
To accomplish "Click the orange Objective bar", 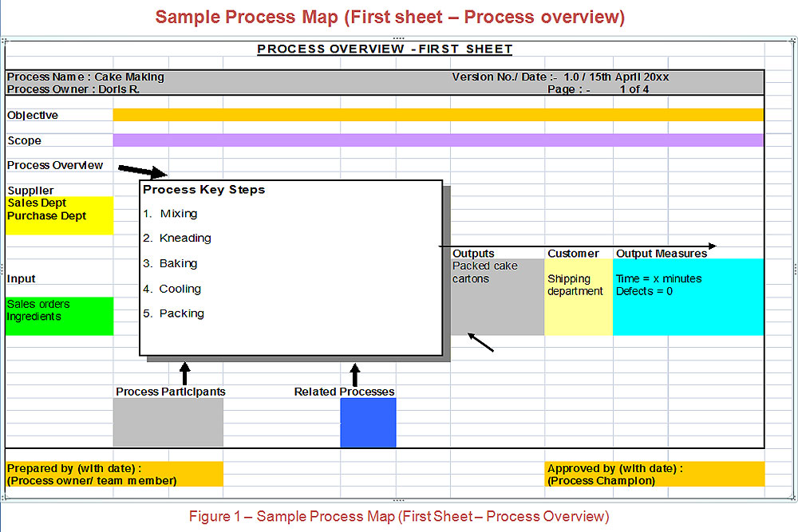I will pos(437,115).
